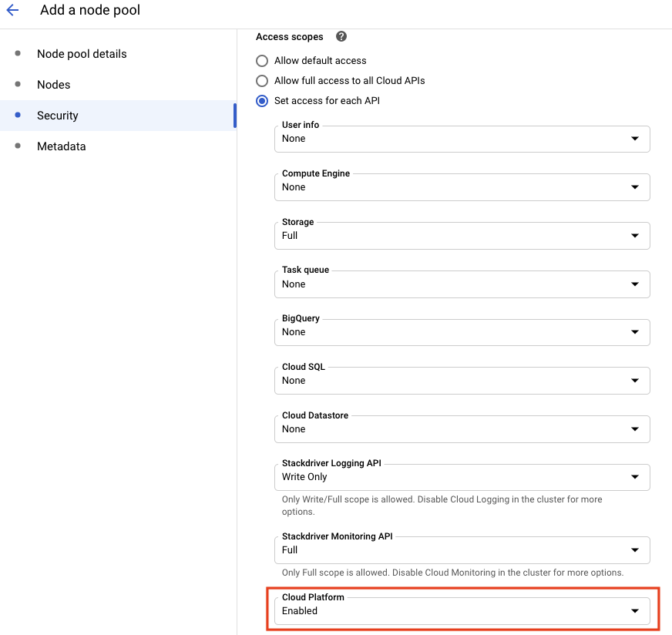Open the Metadata section

pos(62,146)
